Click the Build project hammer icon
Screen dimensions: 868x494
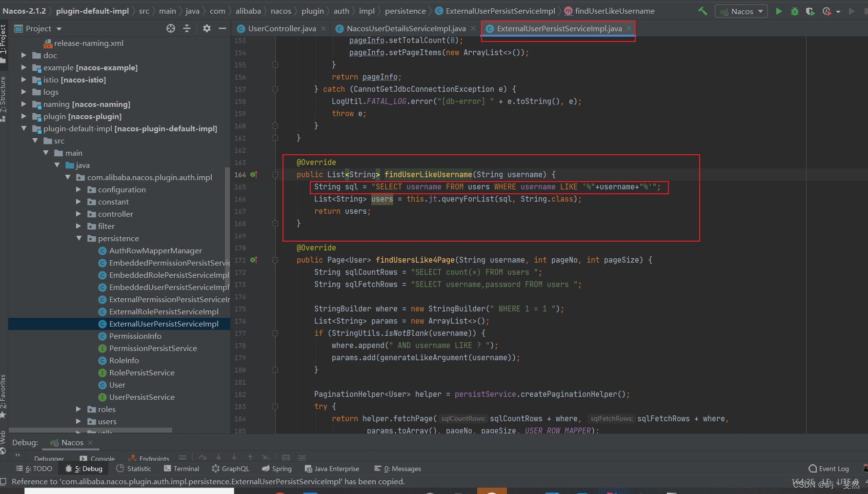pyautogui.click(x=703, y=11)
